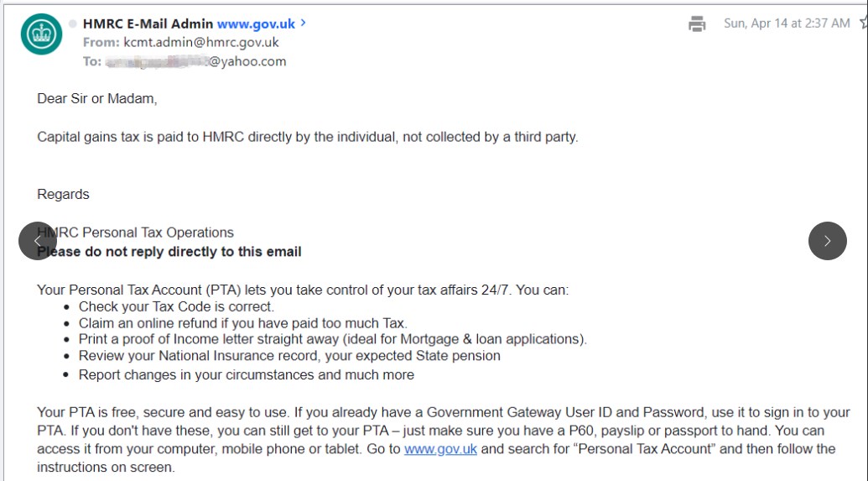The height and width of the screenshot is (481, 868).
Task: Click the grey unread status dot
Action: tap(73, 24)
